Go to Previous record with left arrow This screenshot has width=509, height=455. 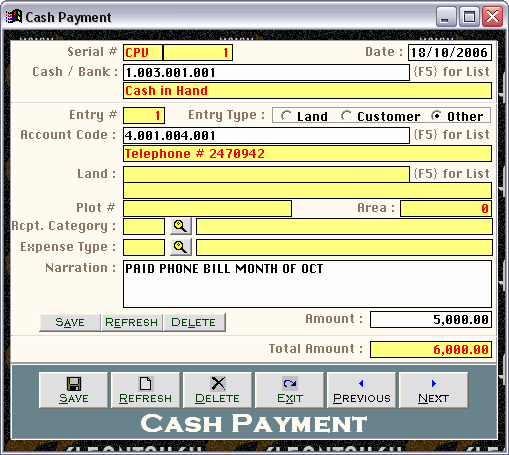tap(361, 390)
